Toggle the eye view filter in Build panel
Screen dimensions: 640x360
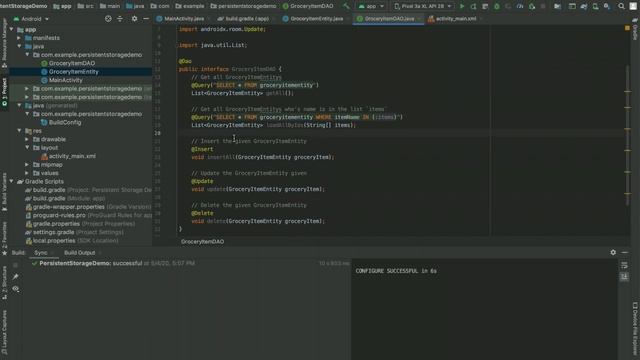tap(16, 289)
